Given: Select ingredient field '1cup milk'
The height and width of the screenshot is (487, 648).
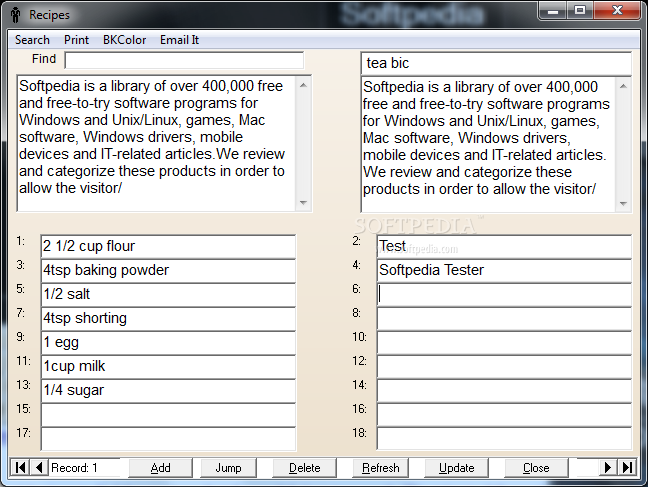Looking at the screenshot, I should click(168, 366).
